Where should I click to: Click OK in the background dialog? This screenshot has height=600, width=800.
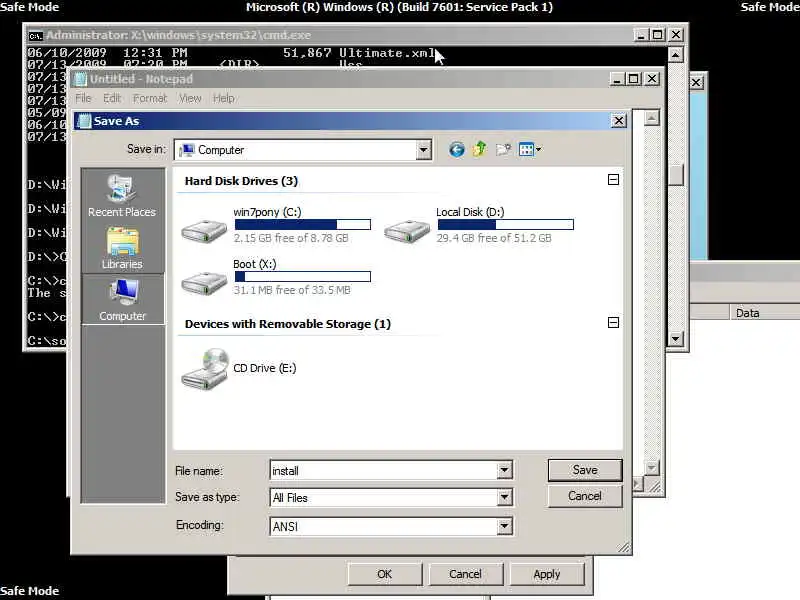pos(385,574)
